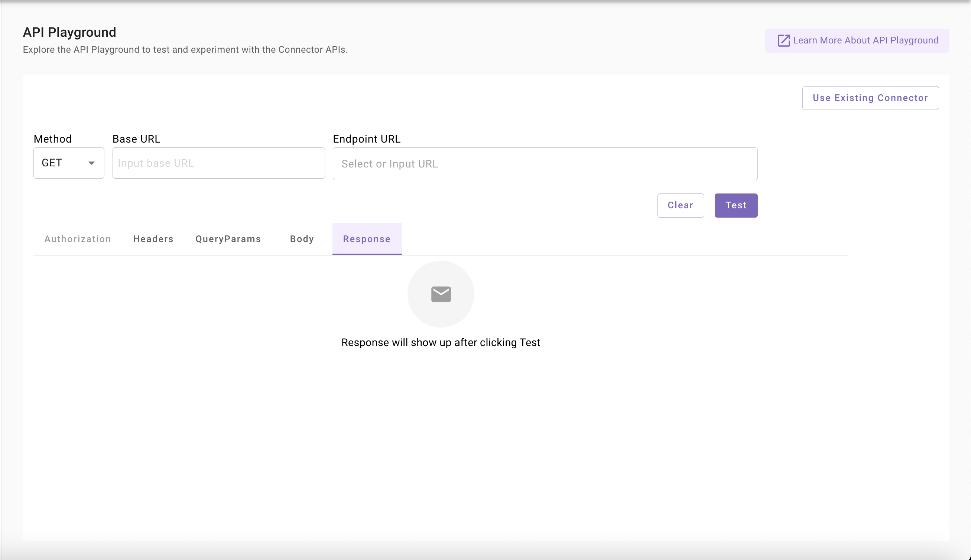Switch to the Authorization tab
This screenshot has width=971, height=560.
coord(78,239)
